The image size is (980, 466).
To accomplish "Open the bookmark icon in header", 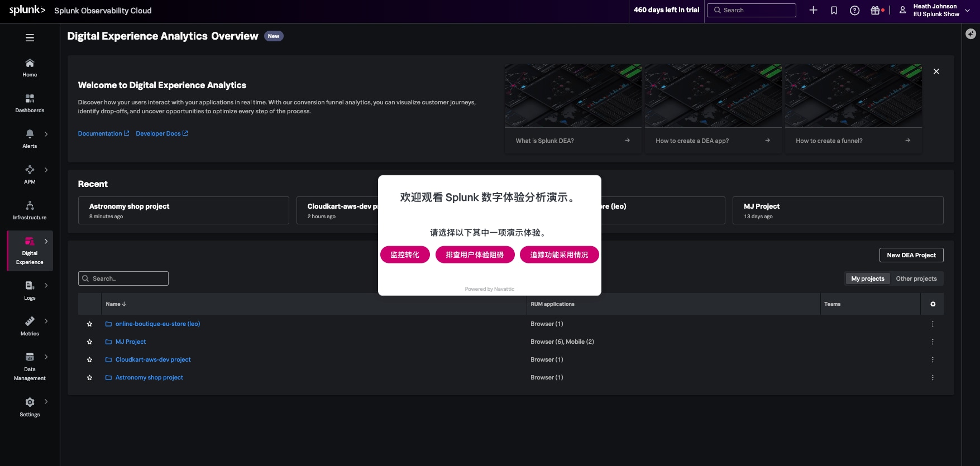I will [834, 10].
